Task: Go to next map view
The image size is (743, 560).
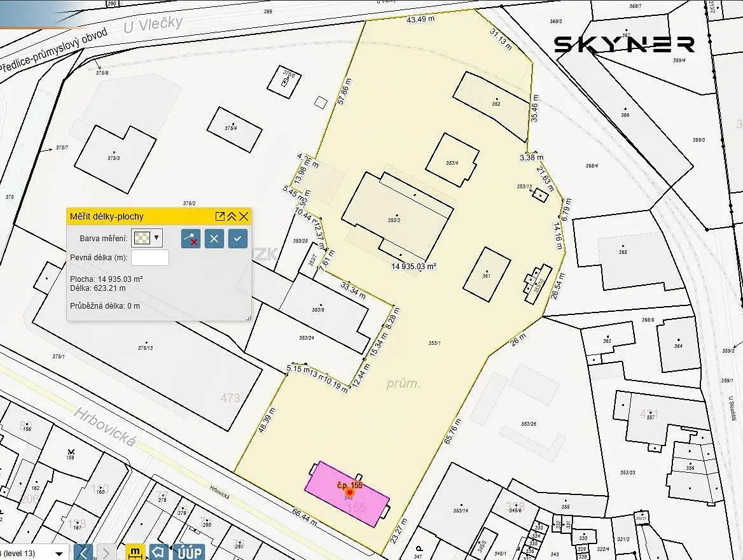Action: 106,552
